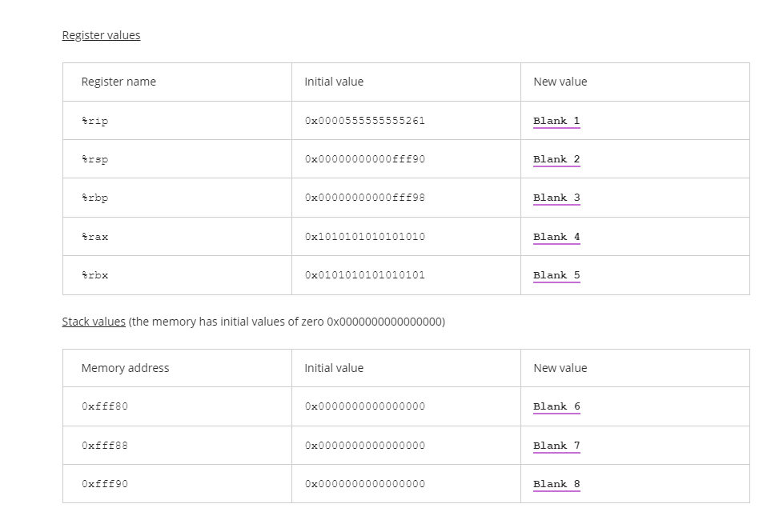Image resolution: width=771 pixels, height=532 pixels.
Task: Click Blank 2 to answer new %rsp value
Action: (556, 158)
